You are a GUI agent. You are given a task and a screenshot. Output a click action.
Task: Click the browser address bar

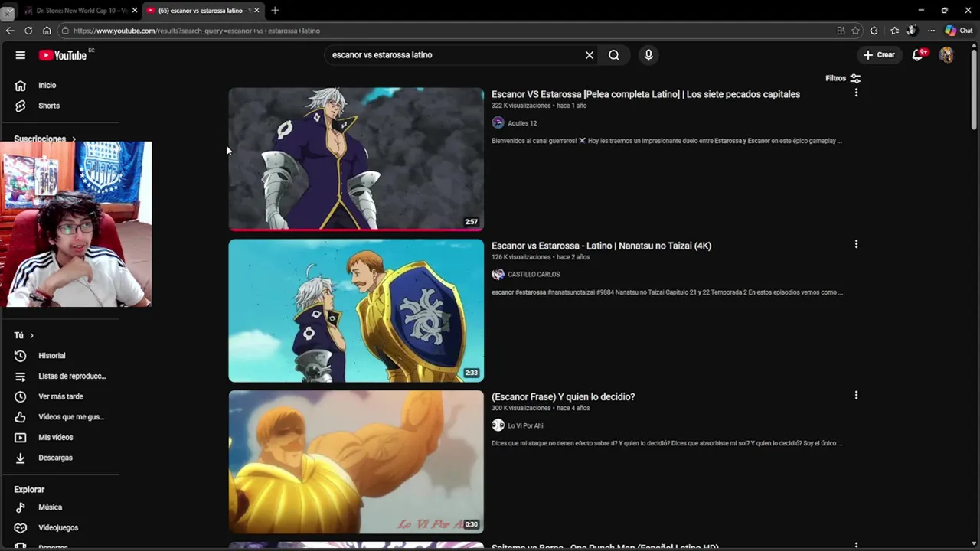[x=452, y=31]
